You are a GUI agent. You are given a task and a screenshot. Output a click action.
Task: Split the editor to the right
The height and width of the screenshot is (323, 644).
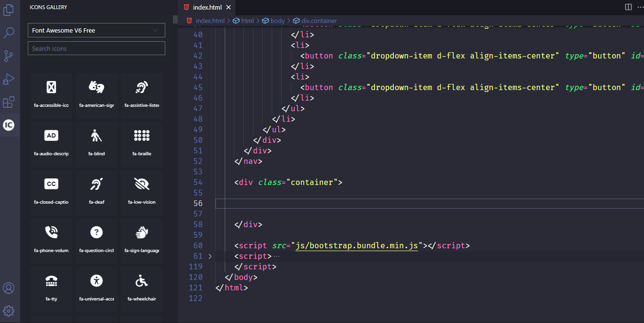pos(628,7)
